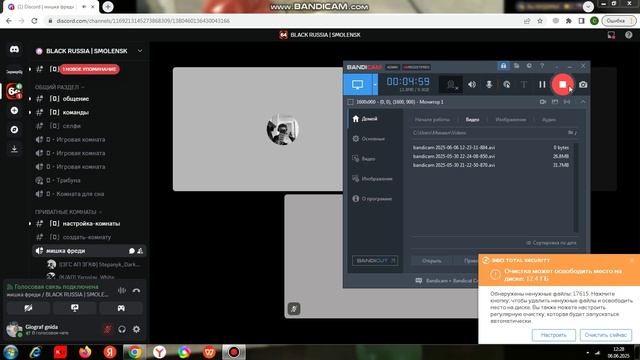Open chat icon of the Freddy bear voice channel
640x360 pixels.
click(x=132, y=251)
